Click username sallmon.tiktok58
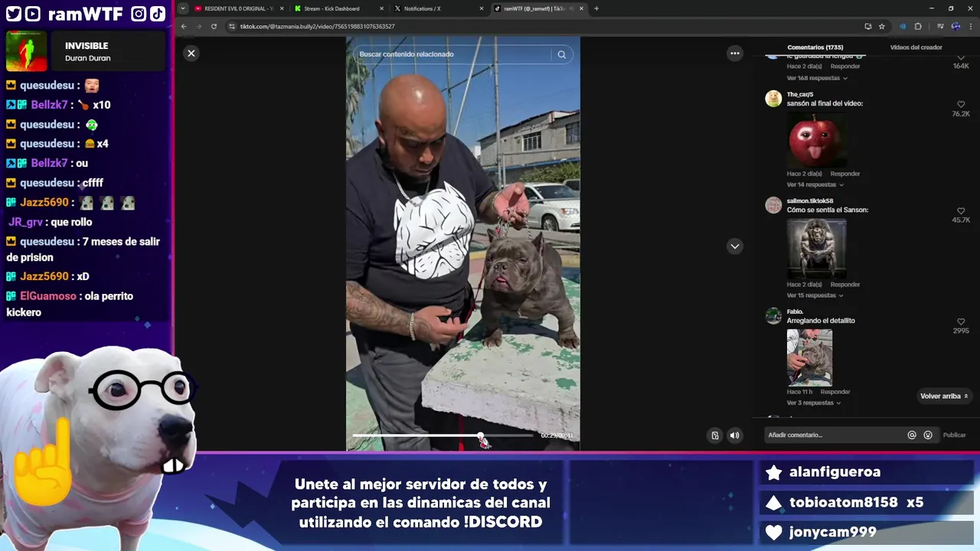Screen dimensions: 980x551 click(810, 201)
